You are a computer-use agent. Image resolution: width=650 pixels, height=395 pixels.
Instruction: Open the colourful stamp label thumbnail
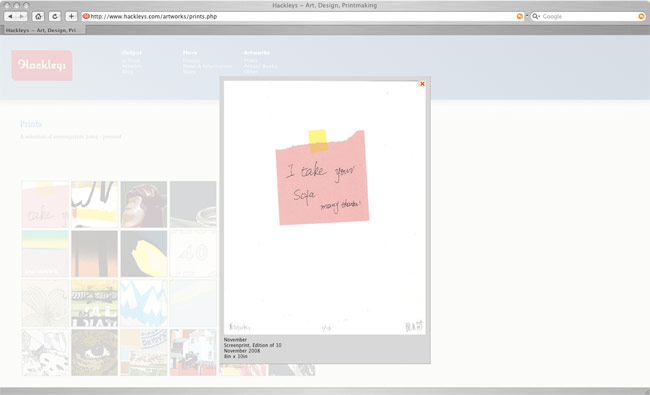pyautogui.click(x=144, y=352)
